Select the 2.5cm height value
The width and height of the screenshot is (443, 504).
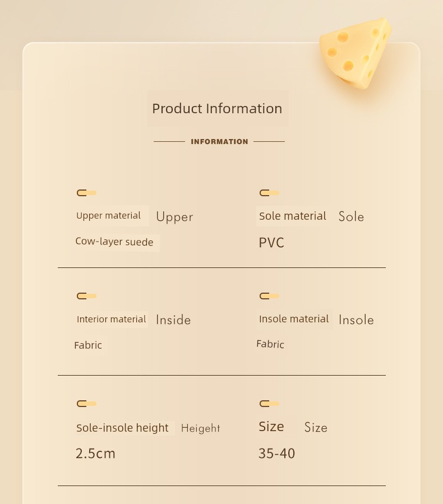click(x=95, y=454)
